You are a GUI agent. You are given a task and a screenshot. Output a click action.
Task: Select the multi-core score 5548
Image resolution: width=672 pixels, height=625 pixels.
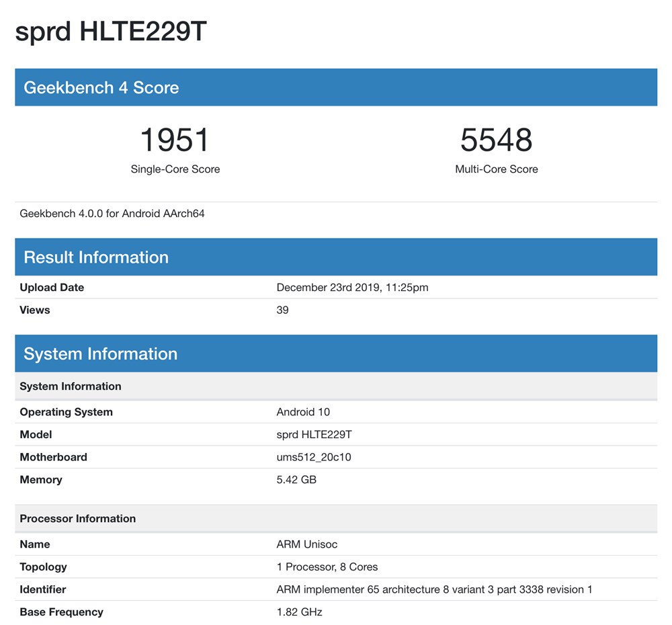tap(496, 140)
